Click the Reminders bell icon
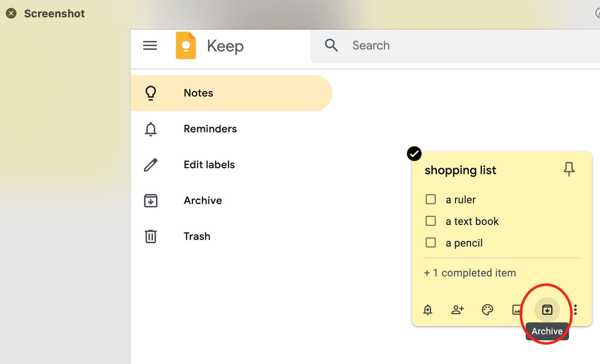 coord(151,129)
